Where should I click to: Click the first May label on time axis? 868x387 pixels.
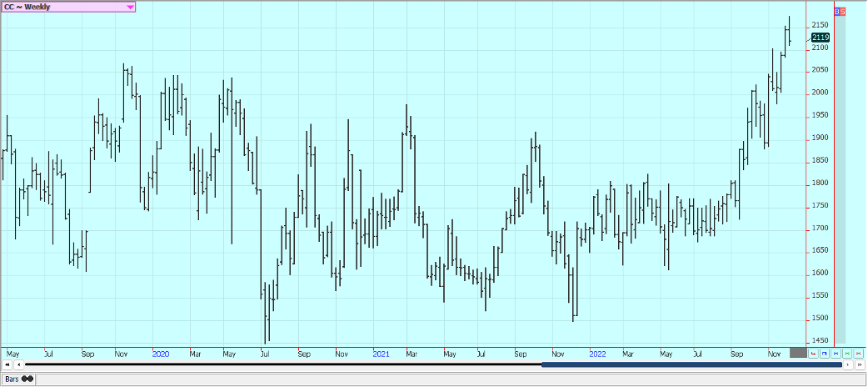pos(12,354)
